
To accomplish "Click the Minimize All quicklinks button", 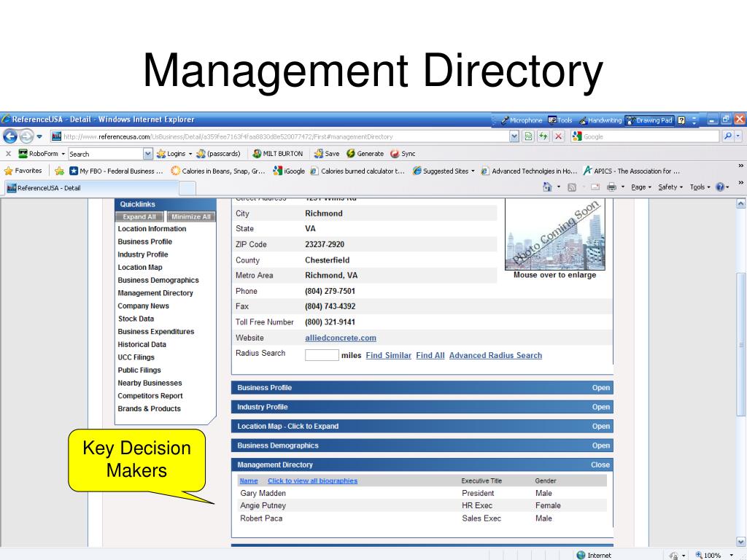I will 191,217.
